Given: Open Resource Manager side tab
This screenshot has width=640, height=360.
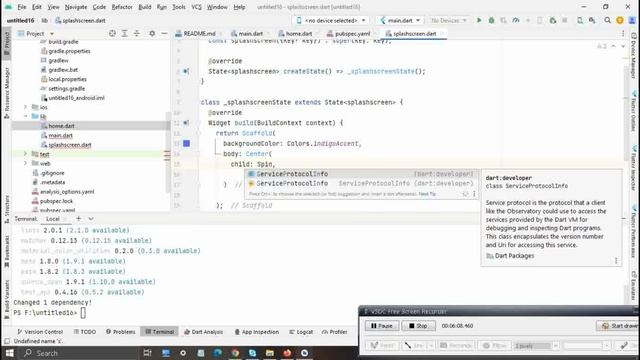Looking at the screenshot, I should click(7, 93).
